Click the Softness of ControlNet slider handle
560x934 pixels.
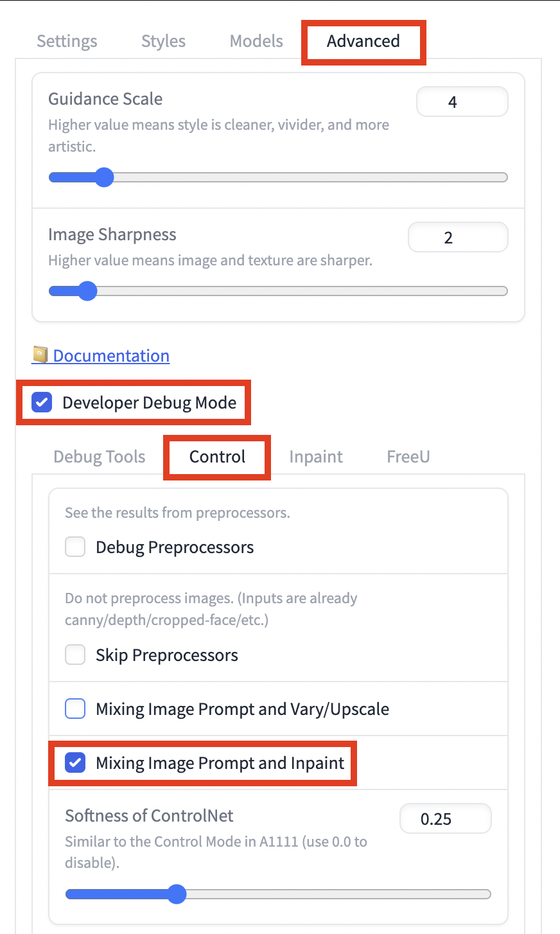click(177, 894)
